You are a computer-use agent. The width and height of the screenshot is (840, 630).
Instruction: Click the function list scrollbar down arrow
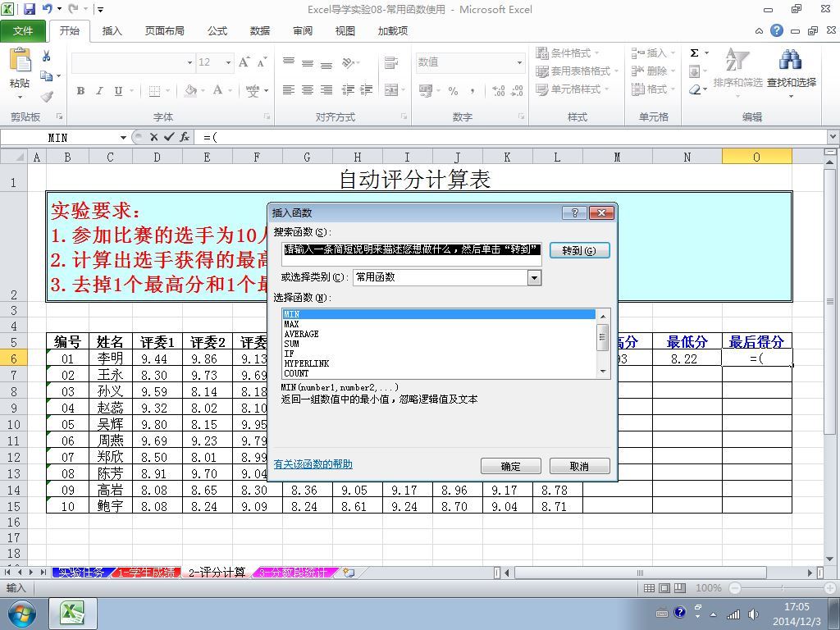pyautogui.click(x=603, y=372)
